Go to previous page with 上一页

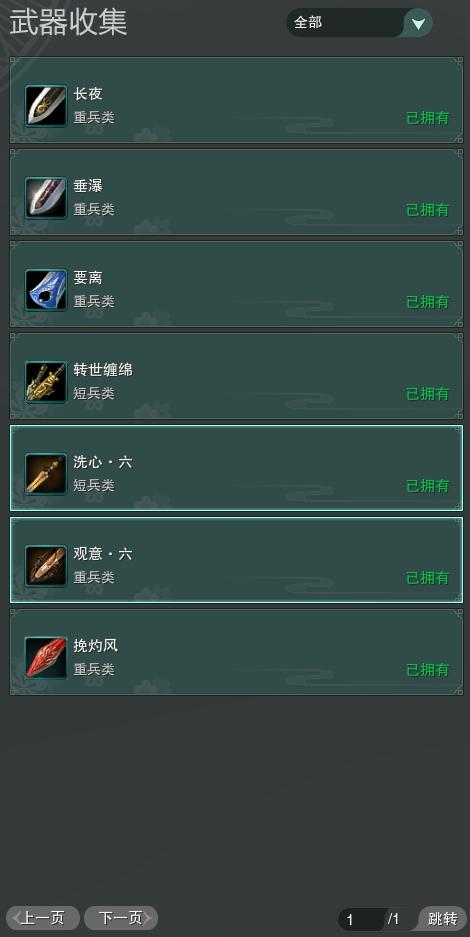pos(43,918)
